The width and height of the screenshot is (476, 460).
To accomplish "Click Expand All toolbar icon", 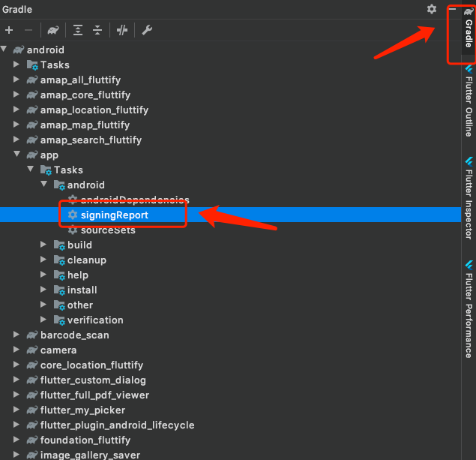I will point(78,30).
